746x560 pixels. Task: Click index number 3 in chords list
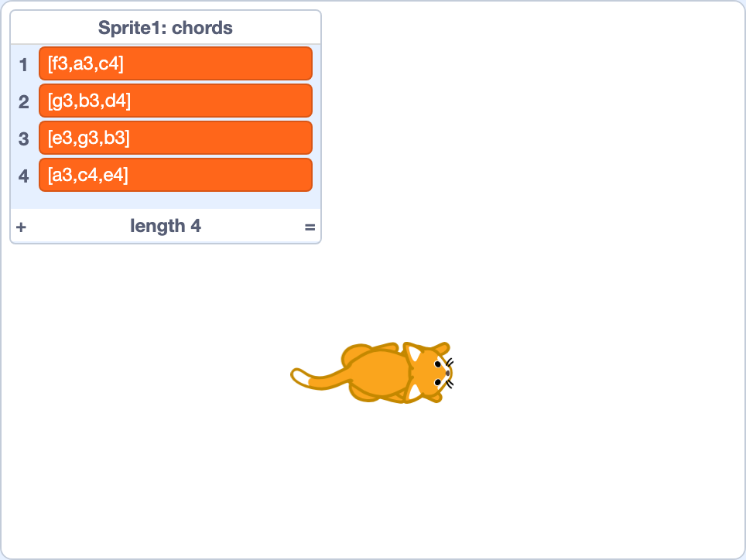[x=23, y=138]
